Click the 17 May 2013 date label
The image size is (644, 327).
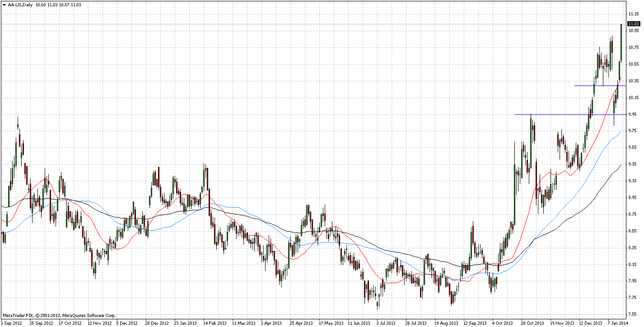pos(331,323)
